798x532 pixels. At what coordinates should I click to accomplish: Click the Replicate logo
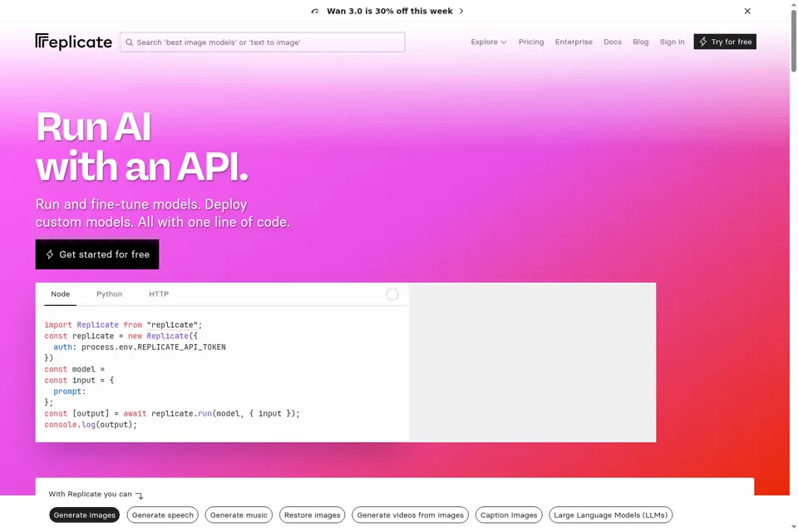tap(73, 42)
